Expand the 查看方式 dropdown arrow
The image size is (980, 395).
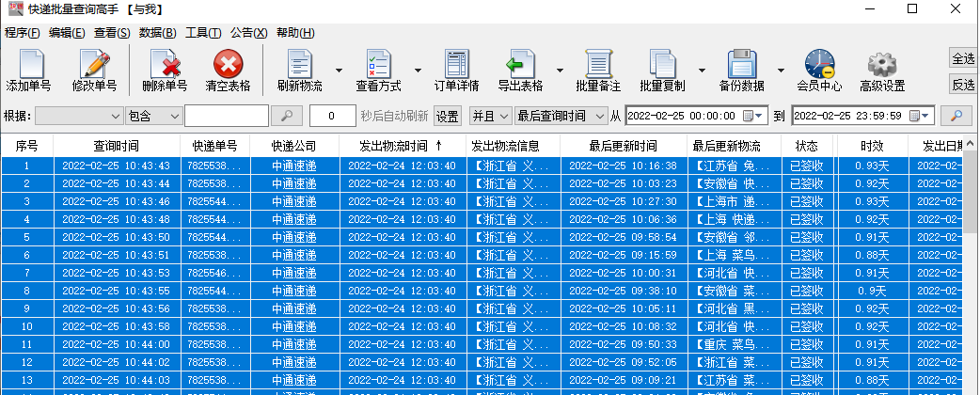[418, 70]
